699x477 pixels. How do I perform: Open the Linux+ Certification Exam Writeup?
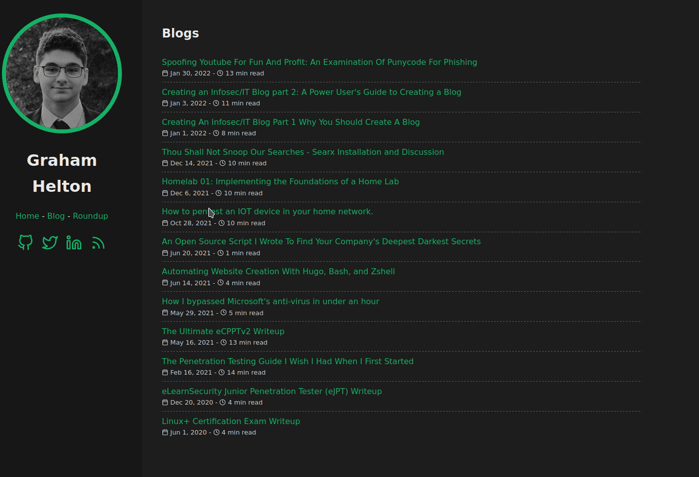[x=230, y=421]
